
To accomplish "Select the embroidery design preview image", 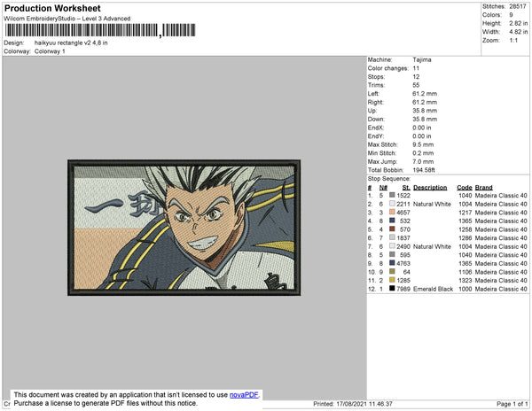I will coord(184,228).
